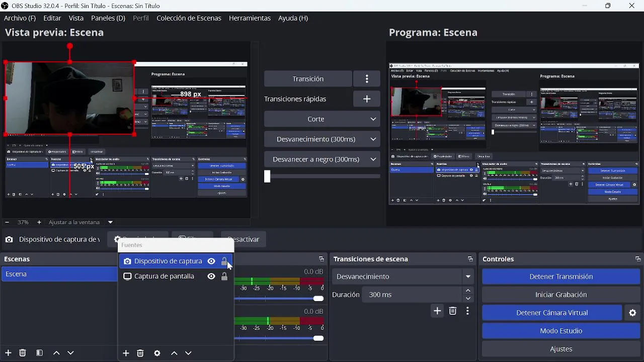Pop out the audio mixer panel
The width and height of the screenshot is (644, 362).
tap(321, 259)
